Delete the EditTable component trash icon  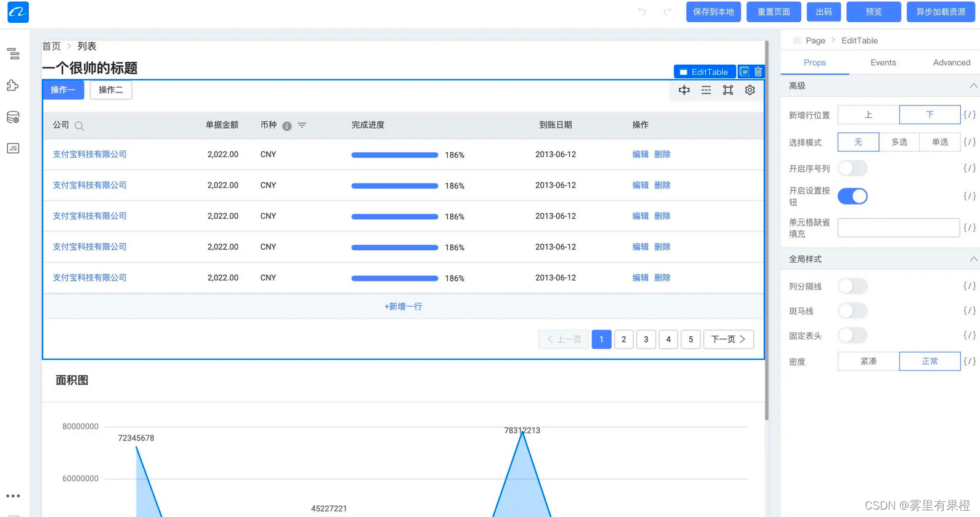point(758,71)
